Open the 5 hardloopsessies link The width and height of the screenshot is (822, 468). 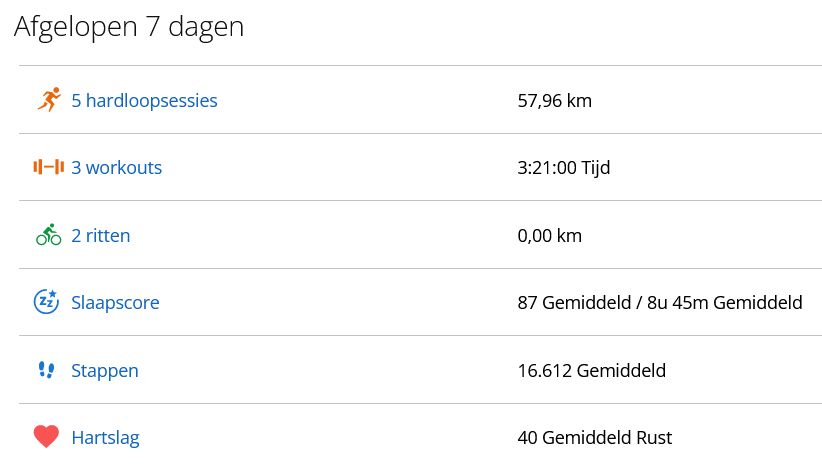click(144, 100)
